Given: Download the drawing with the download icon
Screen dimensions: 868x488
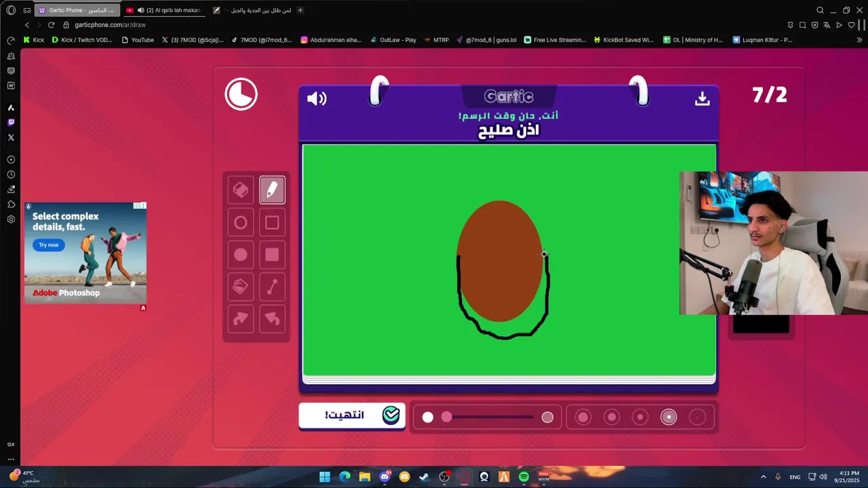Looking at the screenshot, I should (x=703, y=99).
